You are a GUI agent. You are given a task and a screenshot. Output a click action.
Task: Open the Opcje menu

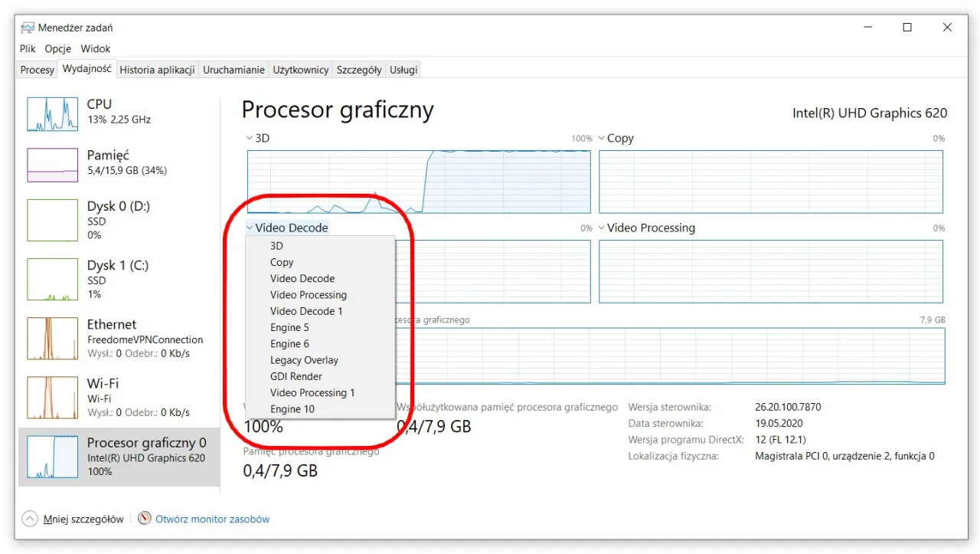click(57, 48)
